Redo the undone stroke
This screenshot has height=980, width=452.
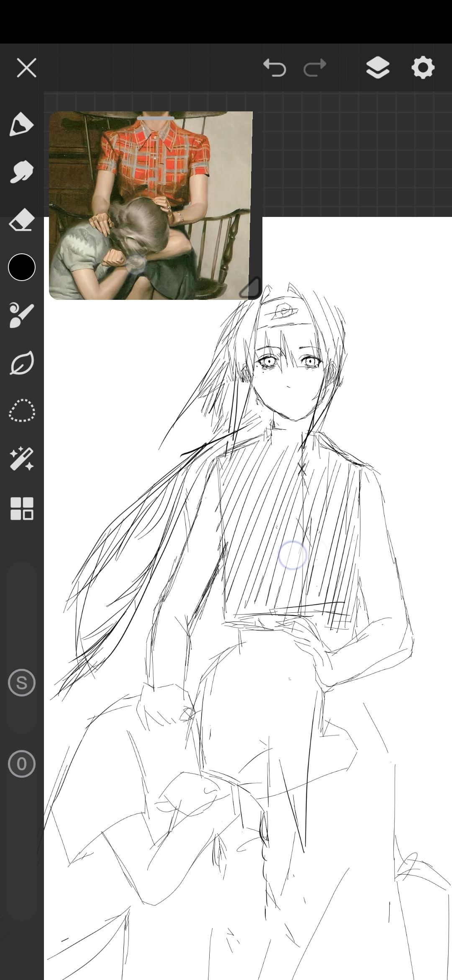pyautogui.click(x=315, y=68)
